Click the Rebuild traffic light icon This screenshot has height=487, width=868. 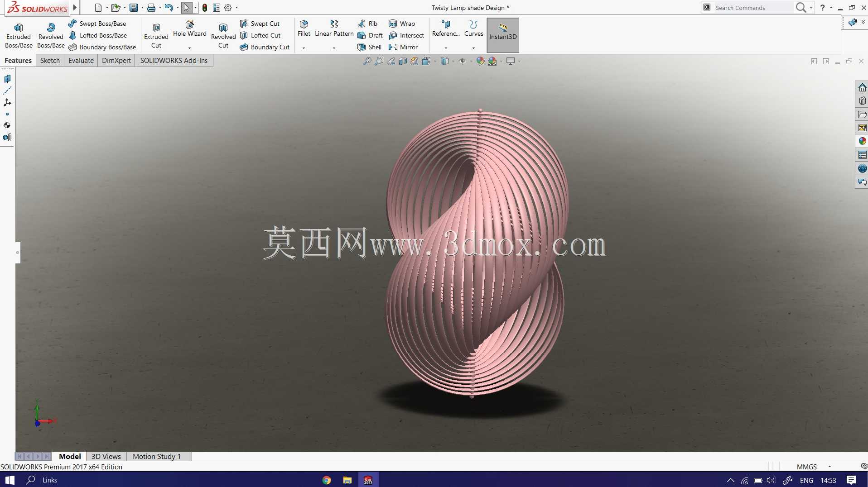point(205,8)
